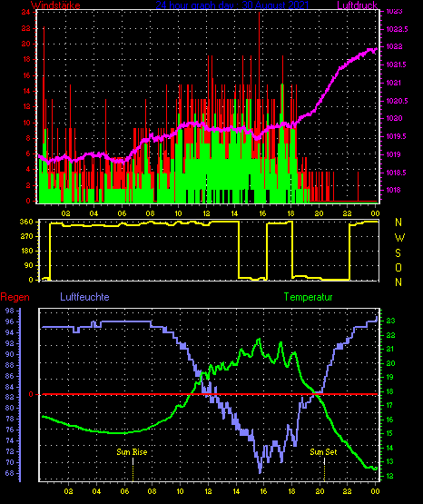Click the magenta Luftdruck axis label
The height and width of the screenshot is (504, 423).
(357, 5)
